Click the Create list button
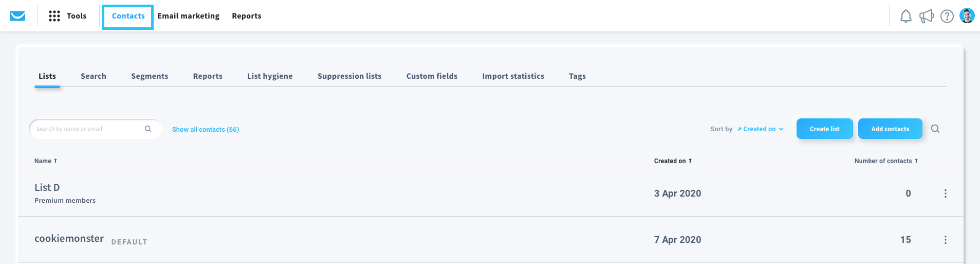This screenshot has height=264, width=980. point(825,129)
